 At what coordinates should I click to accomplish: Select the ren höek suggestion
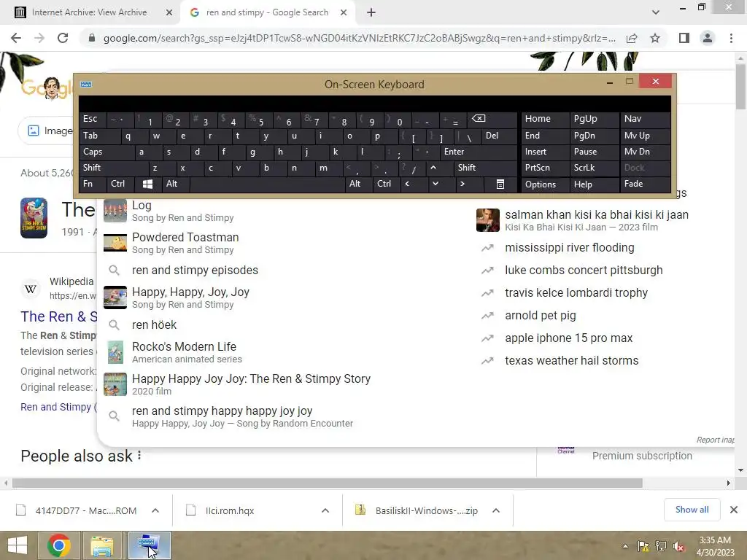[281, 324]
